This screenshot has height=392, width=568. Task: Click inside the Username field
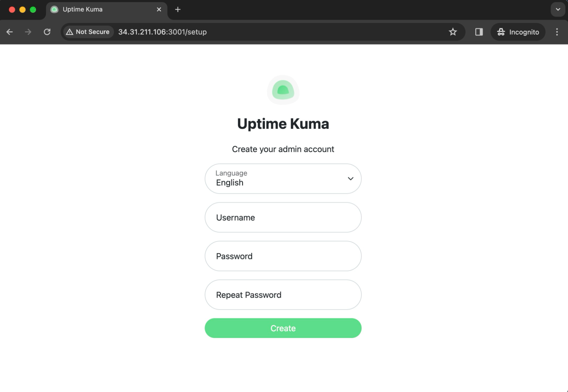point(283,217)
